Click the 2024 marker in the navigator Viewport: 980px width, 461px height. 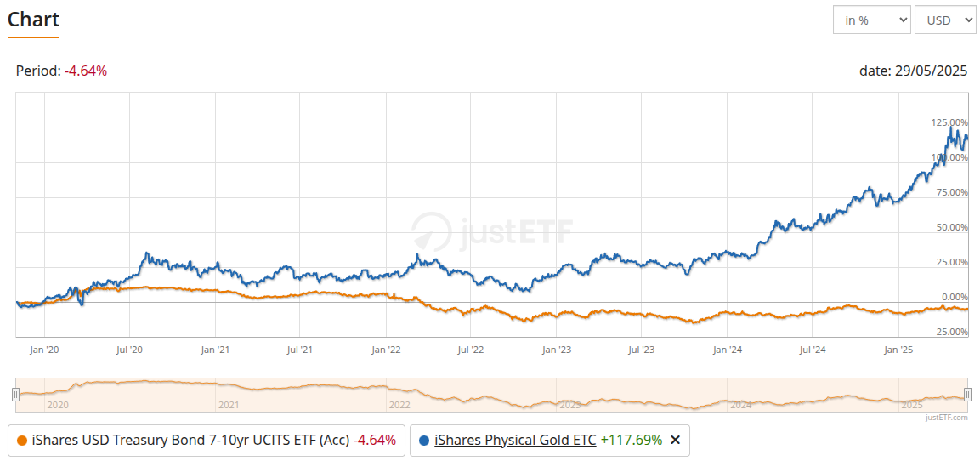[x=740, y=405]
